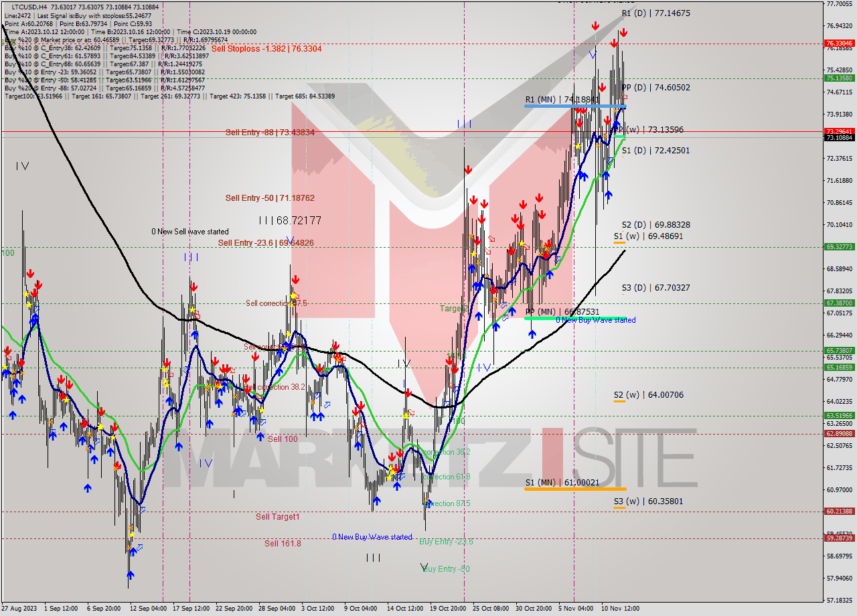
Task: Select the Sell Entry -88 label
Action: 270,133
